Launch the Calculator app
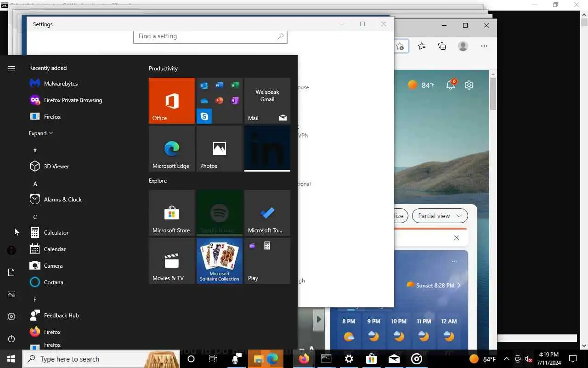The image size is (588, 368). click(78, 232)
